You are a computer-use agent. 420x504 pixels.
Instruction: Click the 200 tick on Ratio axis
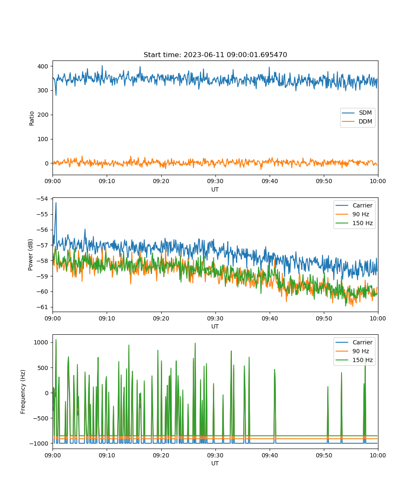[x=44, y=115]
